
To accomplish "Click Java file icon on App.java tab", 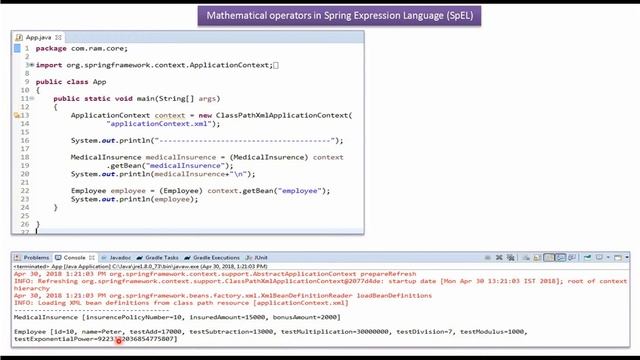I will pos(19,37).
